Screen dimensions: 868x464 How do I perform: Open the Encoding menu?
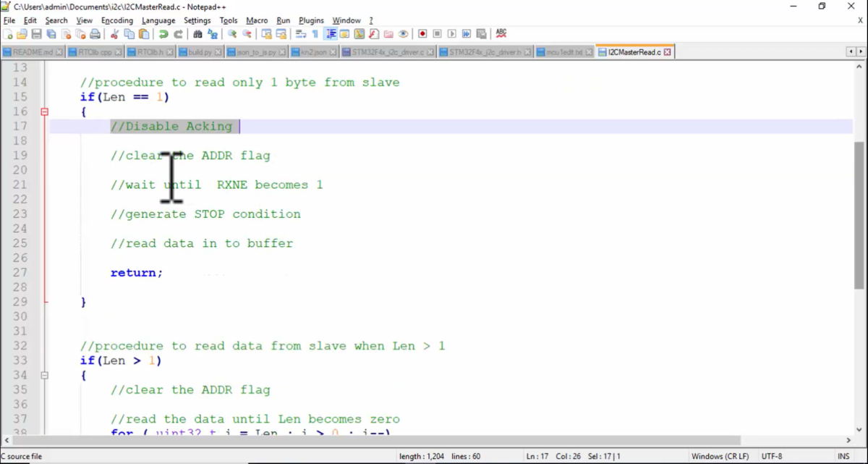[x=116, y=20]
